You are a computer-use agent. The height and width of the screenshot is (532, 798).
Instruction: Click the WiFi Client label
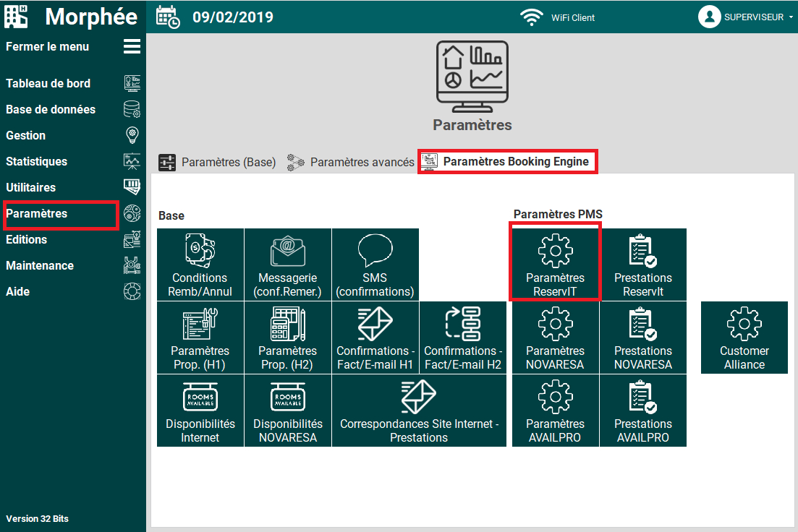[573, 18]
